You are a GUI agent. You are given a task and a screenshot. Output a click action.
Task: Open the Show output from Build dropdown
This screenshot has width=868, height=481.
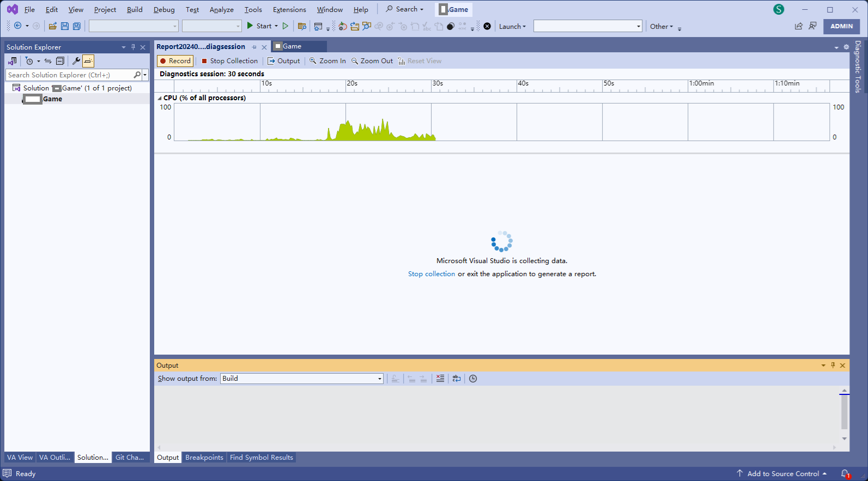click(302, 378)
